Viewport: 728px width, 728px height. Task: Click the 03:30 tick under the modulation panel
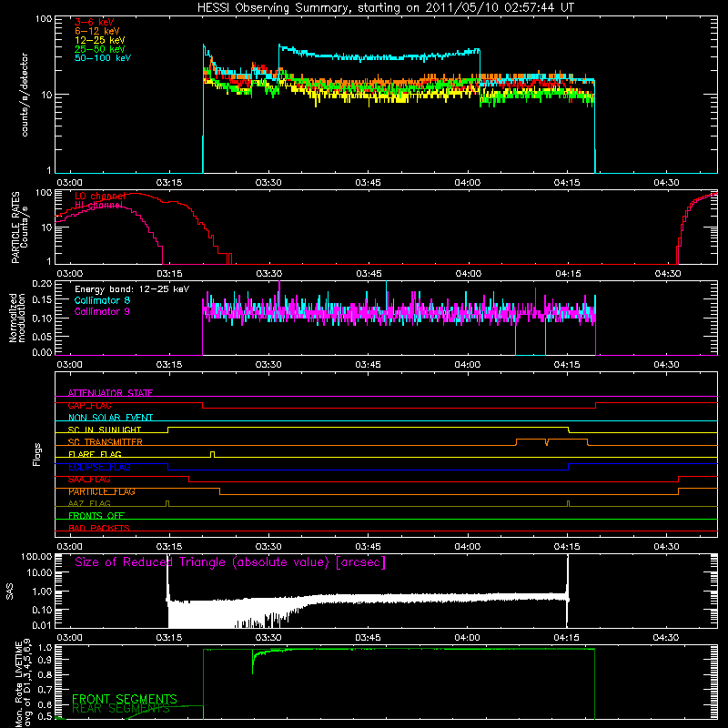(268, 365)
